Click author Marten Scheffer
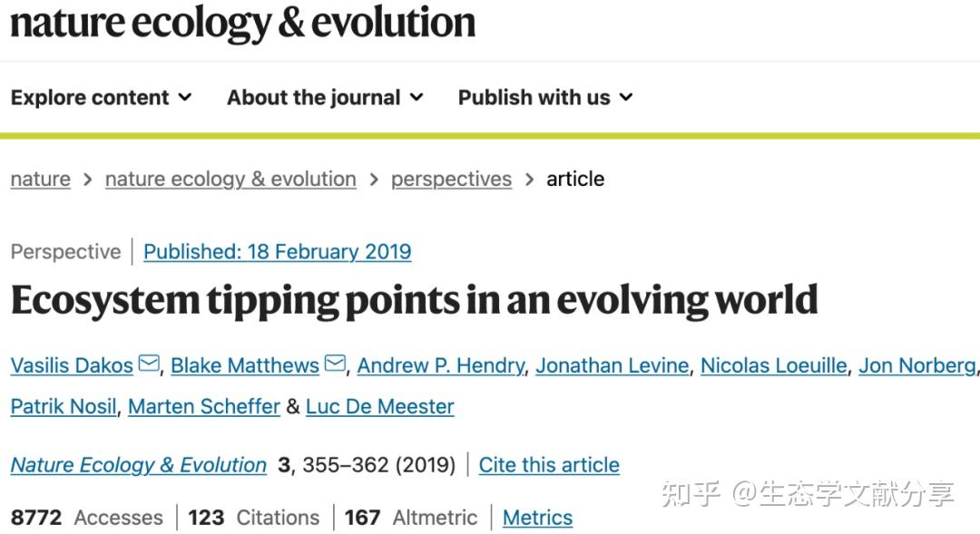 coord(204,406)
